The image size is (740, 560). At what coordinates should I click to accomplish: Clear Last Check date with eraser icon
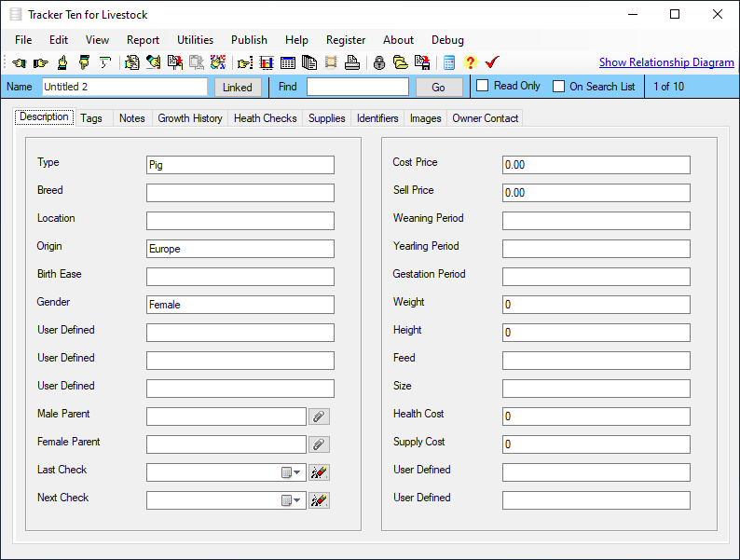click(319, 472)
